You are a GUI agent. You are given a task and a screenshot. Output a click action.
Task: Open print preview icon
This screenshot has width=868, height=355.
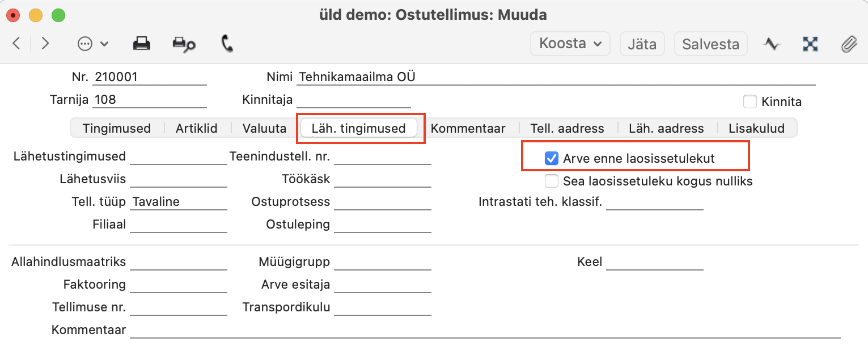coord(184,44)
